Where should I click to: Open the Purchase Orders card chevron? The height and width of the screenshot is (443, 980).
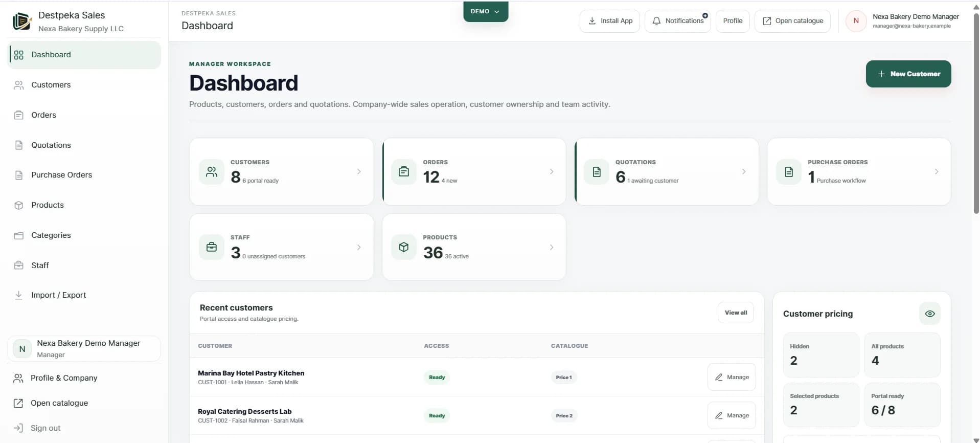937,172
